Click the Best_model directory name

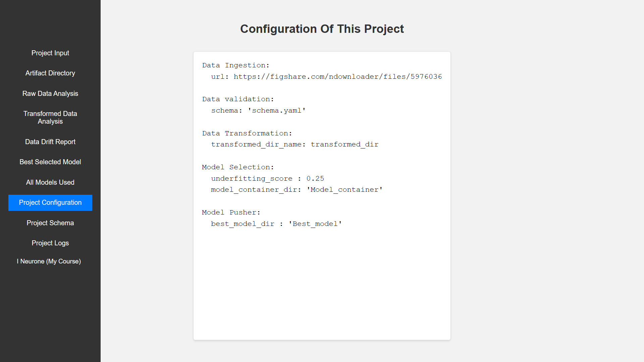click(x=315, y=224)
